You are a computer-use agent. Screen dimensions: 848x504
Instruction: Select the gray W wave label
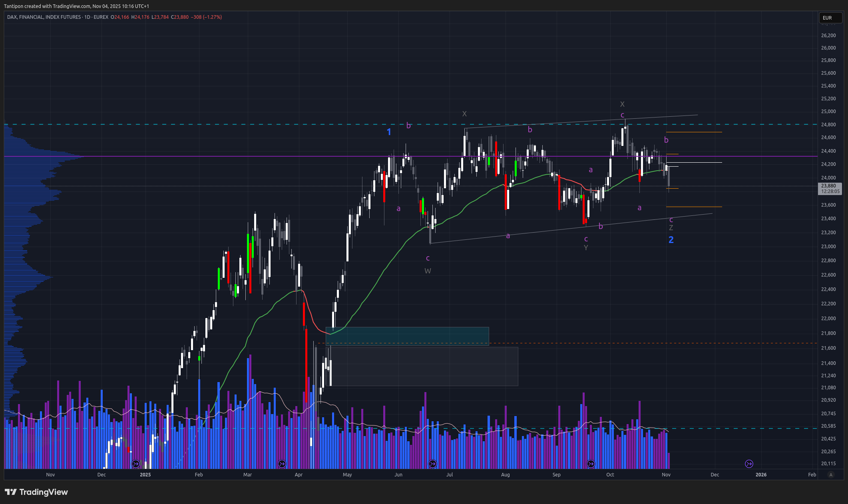[x=428, y=271]
